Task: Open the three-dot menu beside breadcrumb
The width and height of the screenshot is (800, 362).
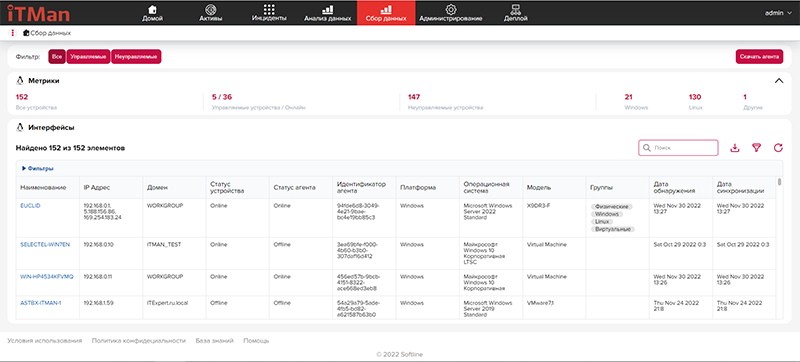Action: coord(13,33)
